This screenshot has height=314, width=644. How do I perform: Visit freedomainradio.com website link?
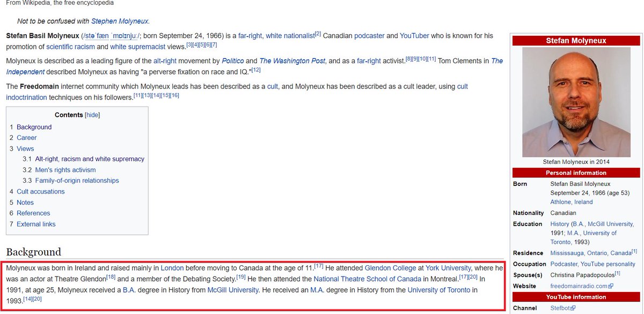pos(582,286)
